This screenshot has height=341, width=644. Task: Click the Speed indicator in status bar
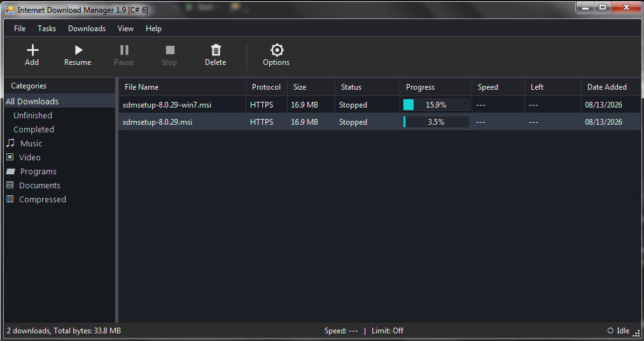pyautogui.click(x=341, y=331)
